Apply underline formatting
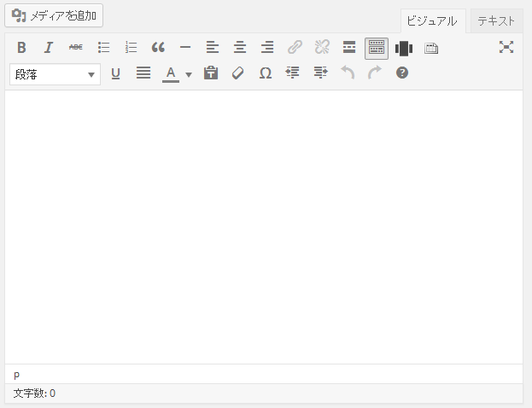The width and height of the screenshot is (532, 408). tap(115, 73)
